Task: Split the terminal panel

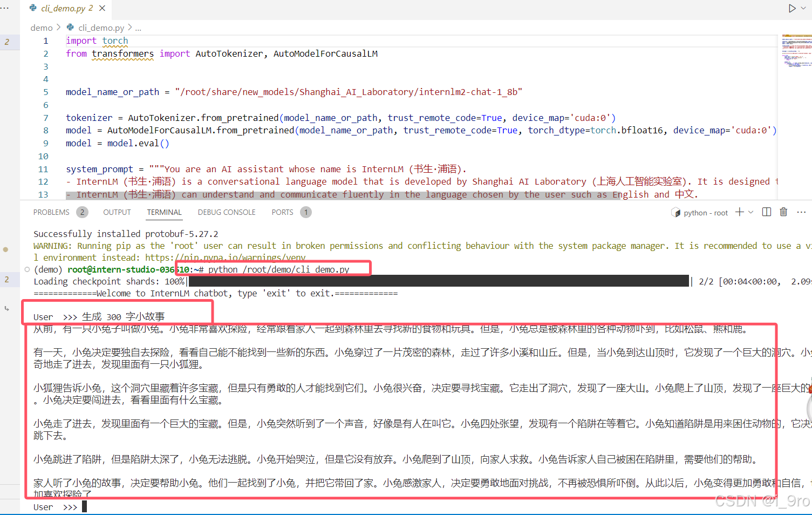Action: [767, 212]
